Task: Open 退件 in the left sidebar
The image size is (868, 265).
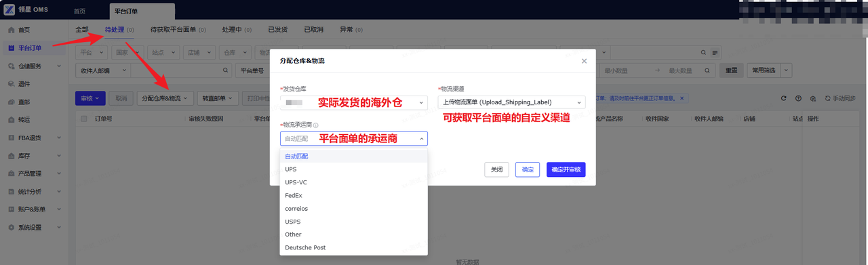Action: (x=24, y=84)
